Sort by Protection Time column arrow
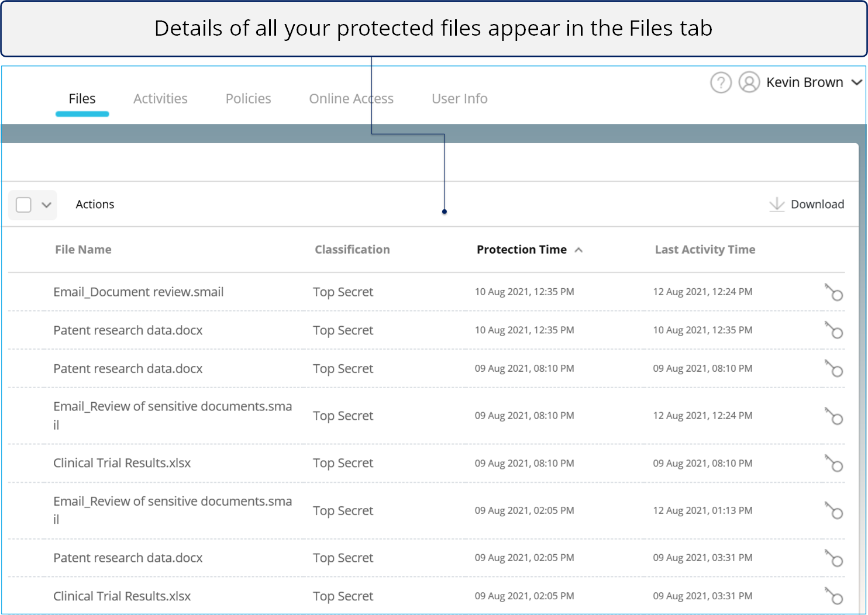The image size is (868, 615). [x=578, y=250]
